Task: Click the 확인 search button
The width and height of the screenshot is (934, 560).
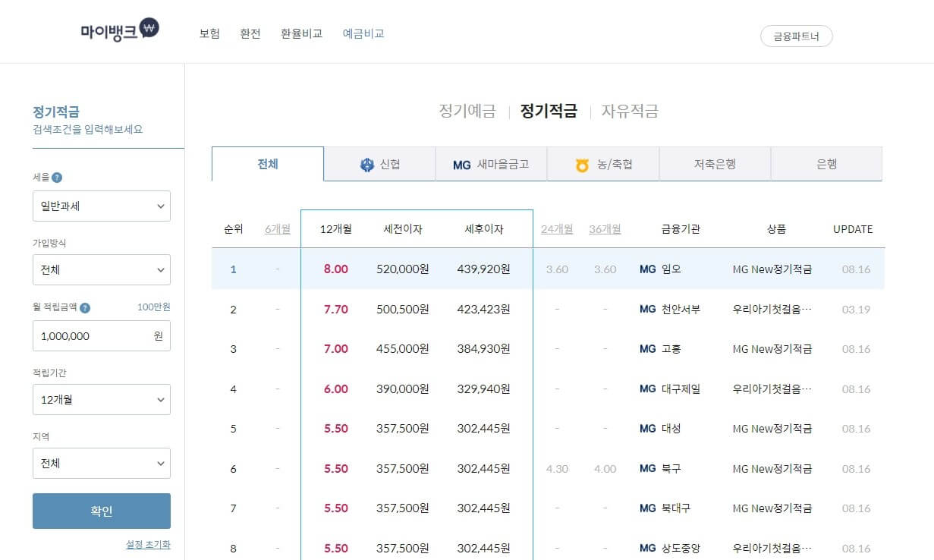Action: pyautogui.click(x=102, y=511)
